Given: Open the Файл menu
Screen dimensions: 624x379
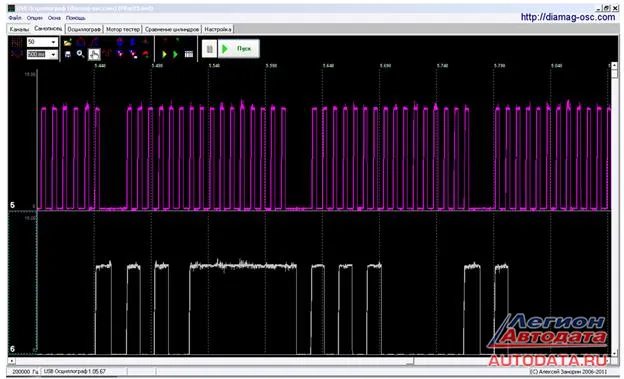Looking at the screenshot, I should coord(15,18).
